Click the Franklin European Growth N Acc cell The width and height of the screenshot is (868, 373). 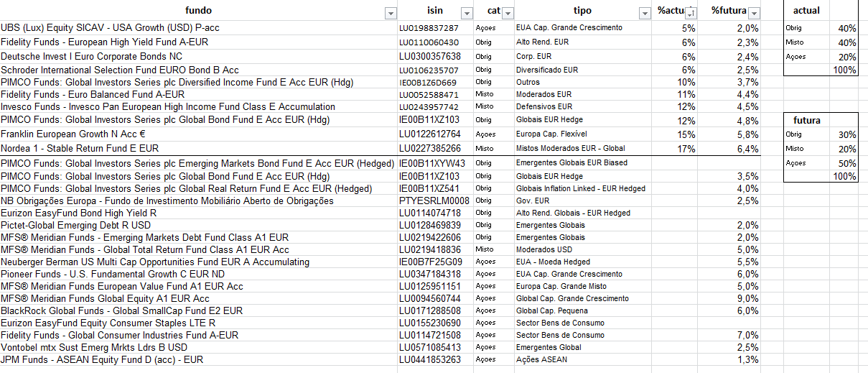[73, 134]
